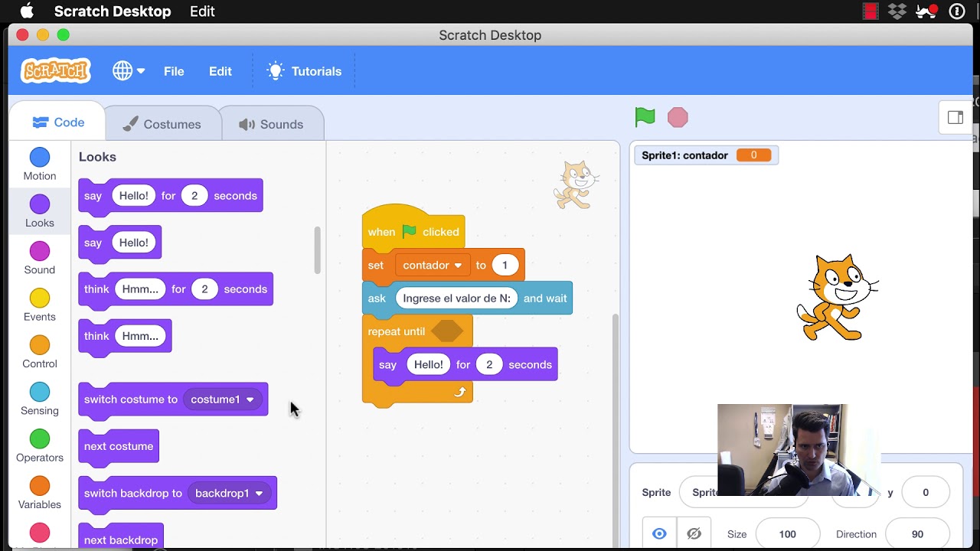980x551 pixels.
Task: Click the green flag to run
Action: click(x=645, y=117)
